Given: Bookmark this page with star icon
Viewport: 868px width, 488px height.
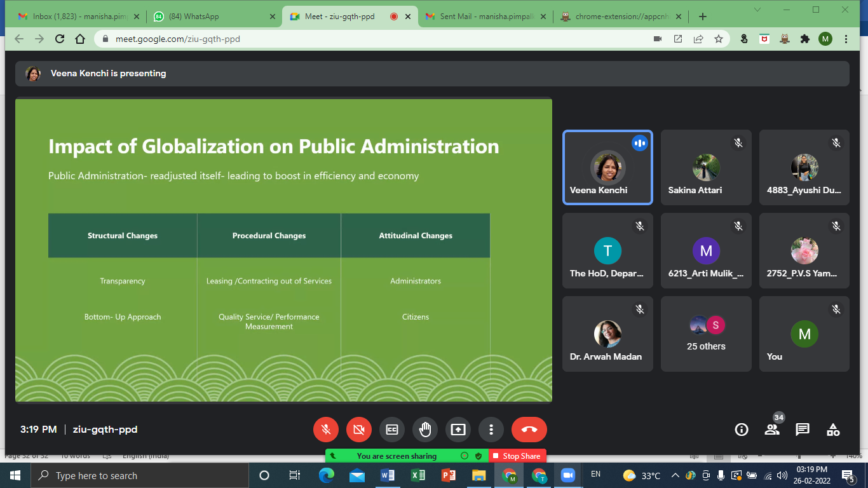Looking at the screenshot, I should point(719,39).
